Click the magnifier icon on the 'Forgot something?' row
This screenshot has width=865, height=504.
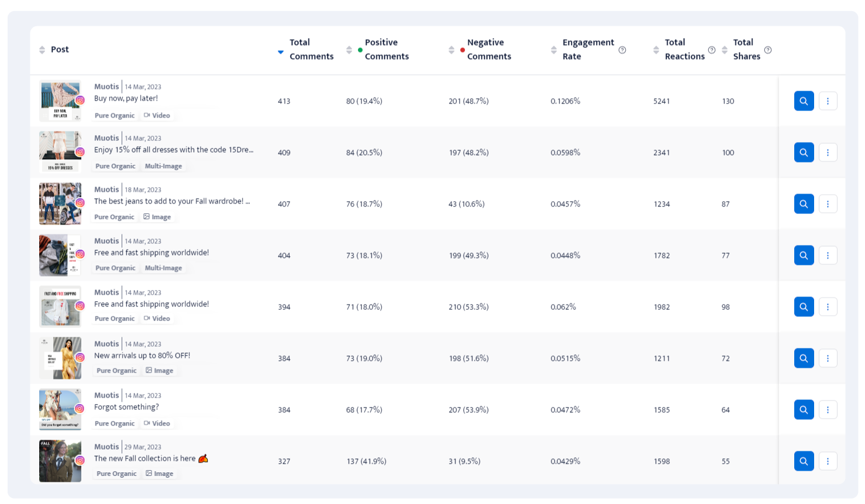pyautogui.click(x=804, y=409)
